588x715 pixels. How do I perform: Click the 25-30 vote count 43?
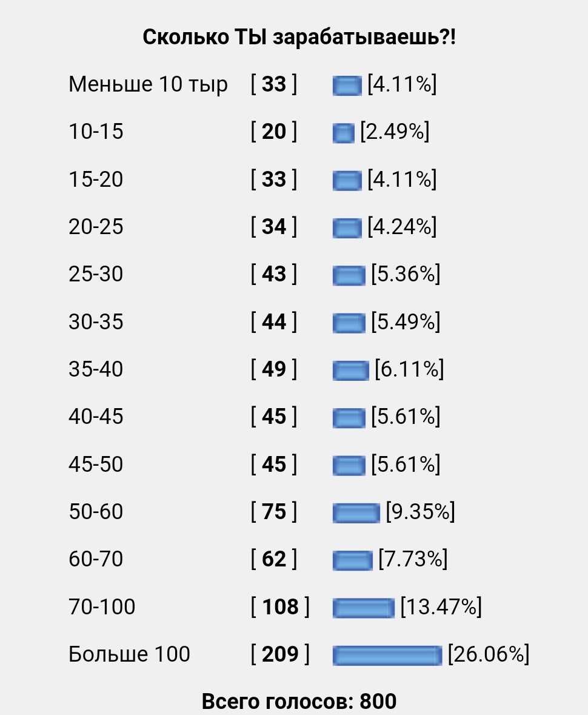coord(274,274)
